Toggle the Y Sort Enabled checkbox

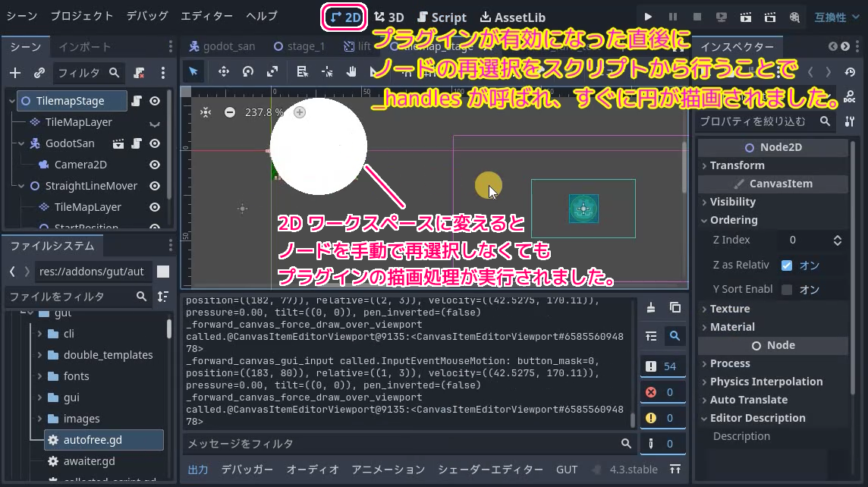tap(787, 290)
